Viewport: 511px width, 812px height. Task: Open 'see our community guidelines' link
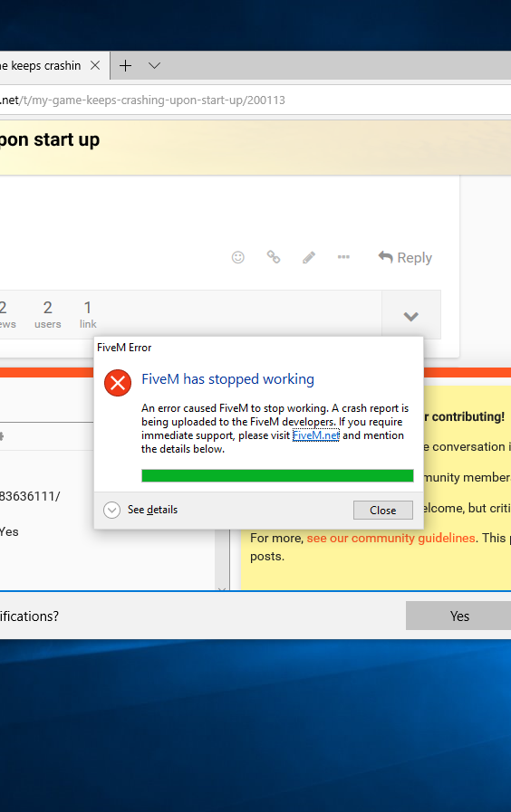click(390, 538)
